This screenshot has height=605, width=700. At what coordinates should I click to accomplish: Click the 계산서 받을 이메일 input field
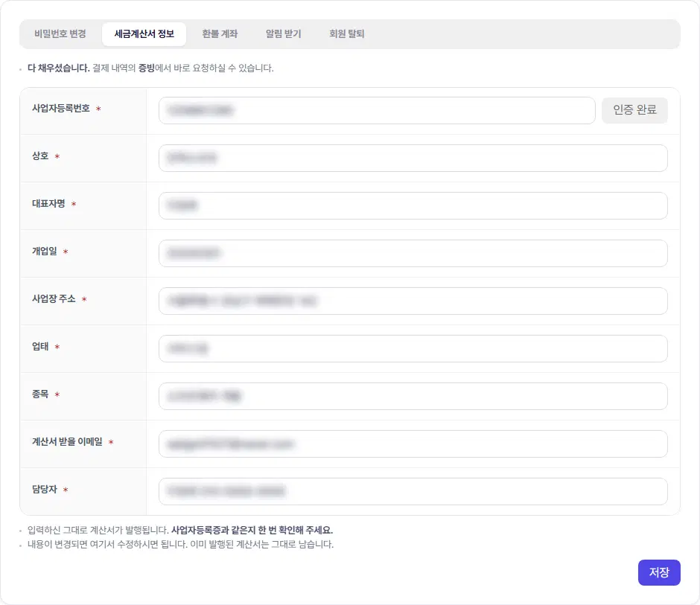(413, 444)
